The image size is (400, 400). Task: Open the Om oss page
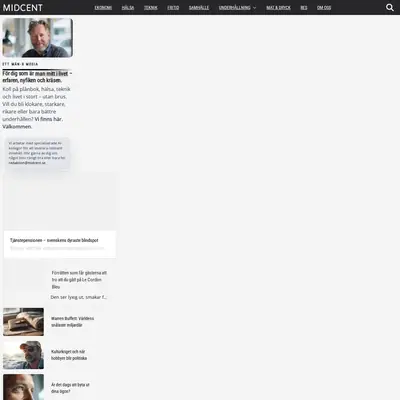(x=324, y=8)
